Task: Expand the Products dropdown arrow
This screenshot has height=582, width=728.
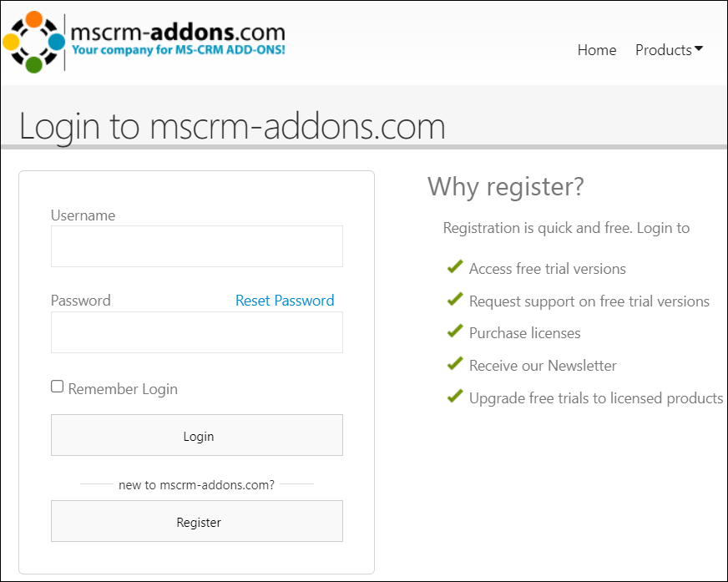Action: tap(698, 49)
